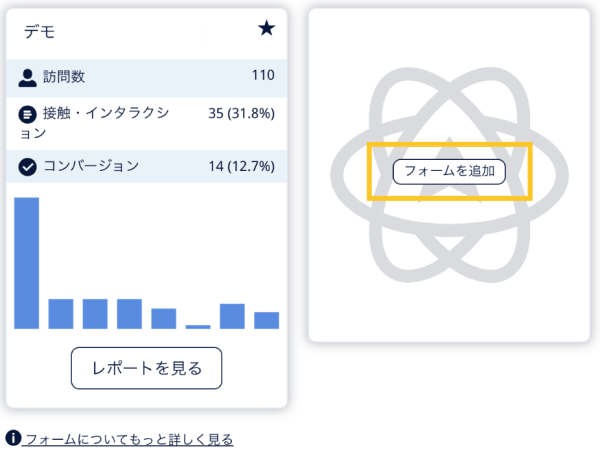Select the コンバージョン row showing 14 (12.7%)
The height and width of the screenshot is (459, 600).
147,166
